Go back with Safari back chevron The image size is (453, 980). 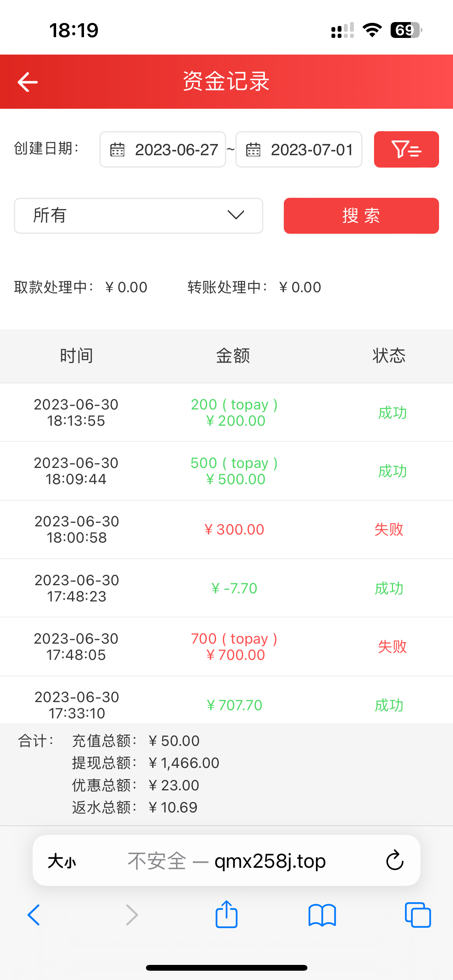pyautogui.click(x=34, y=915)
